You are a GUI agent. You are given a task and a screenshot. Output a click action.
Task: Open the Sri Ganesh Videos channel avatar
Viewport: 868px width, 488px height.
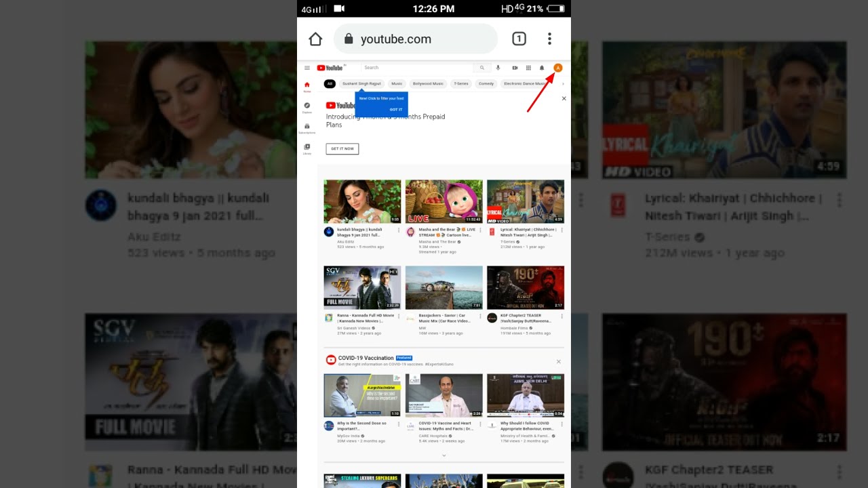click(329, 318)
